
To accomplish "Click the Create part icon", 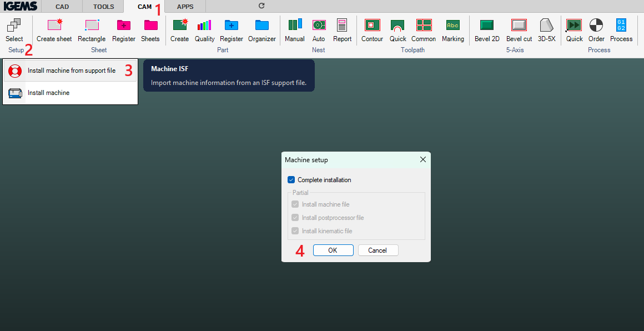I will pyautogui.click(x=180, y=26).
